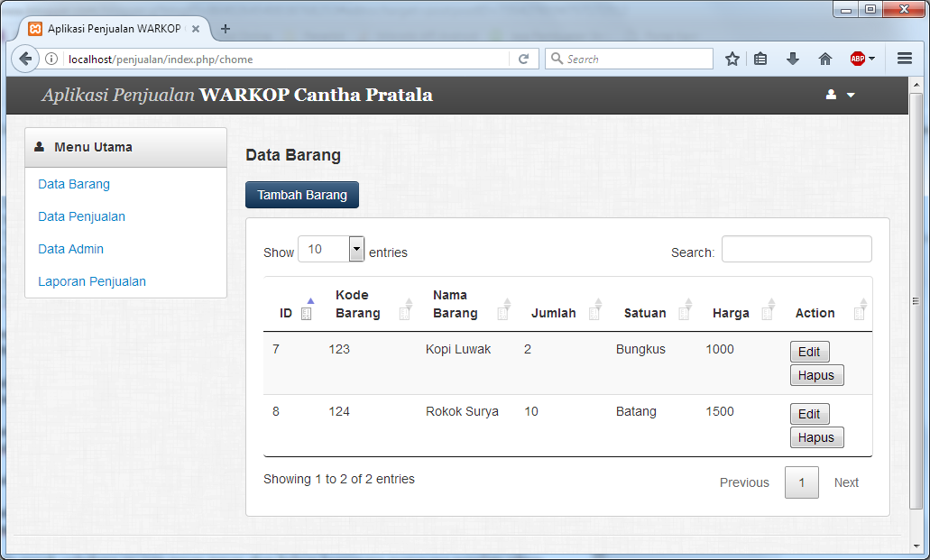Open the Laporan Penjualan page
This screenshot has width=930, height=560.
point(91,281)
